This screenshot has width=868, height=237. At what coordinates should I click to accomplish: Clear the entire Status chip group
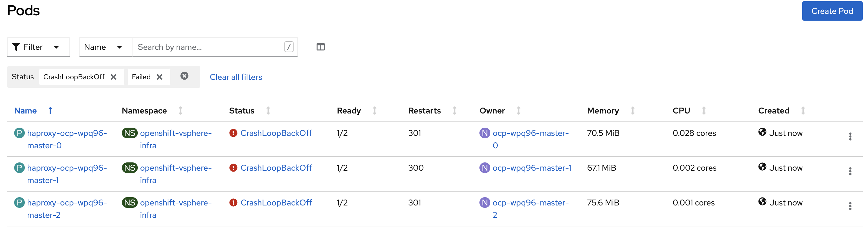click(x=184, y=76)
